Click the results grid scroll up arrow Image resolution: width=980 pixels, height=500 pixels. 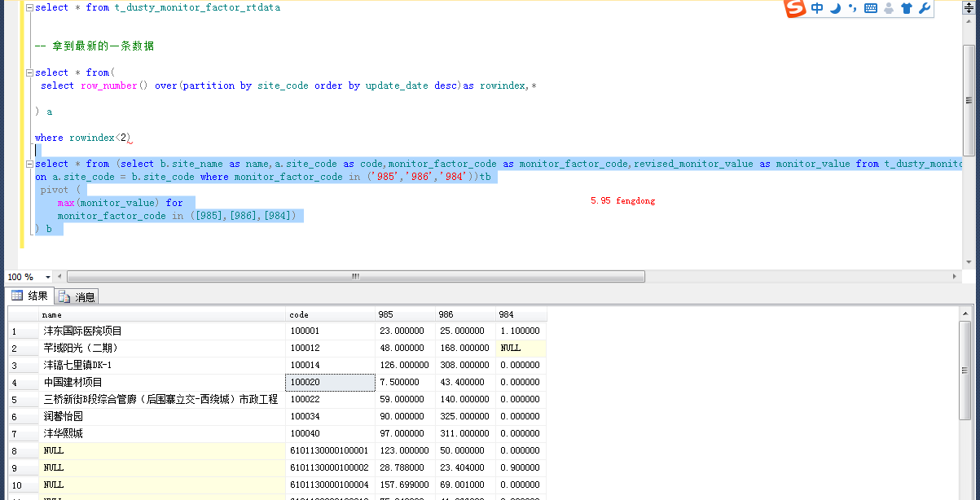966,314
